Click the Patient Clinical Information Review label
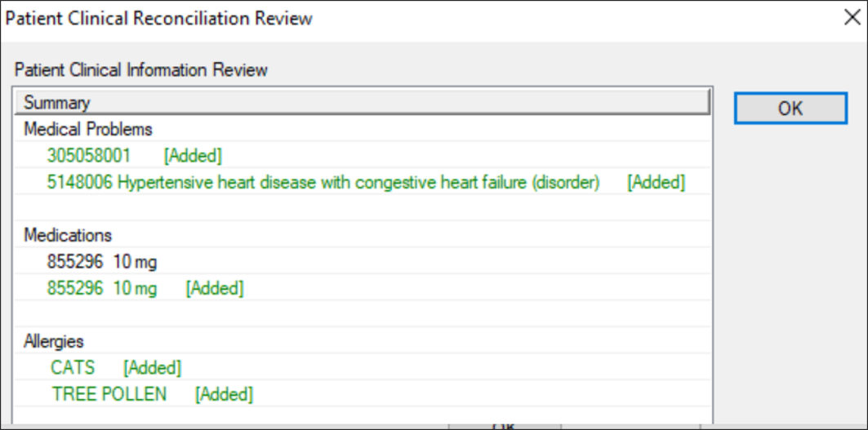Image resolution: width=868 pixels, height=430 pixels. click(x=141, y=69)
